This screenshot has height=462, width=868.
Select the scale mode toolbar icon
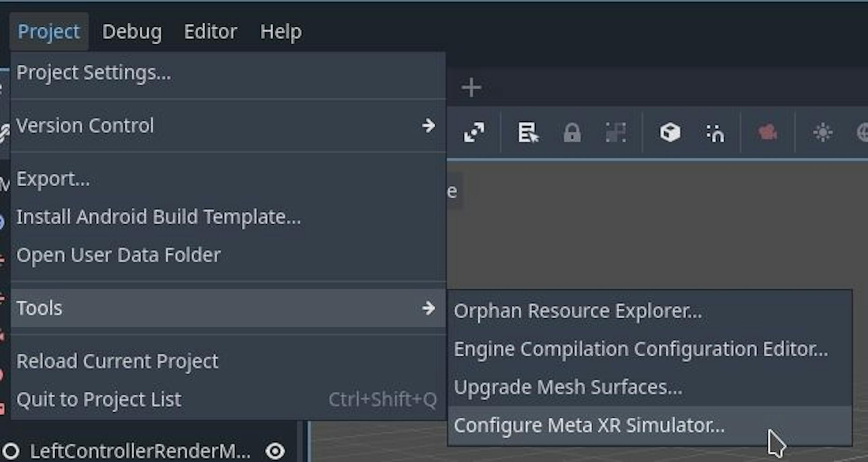[x=474, y=133]
